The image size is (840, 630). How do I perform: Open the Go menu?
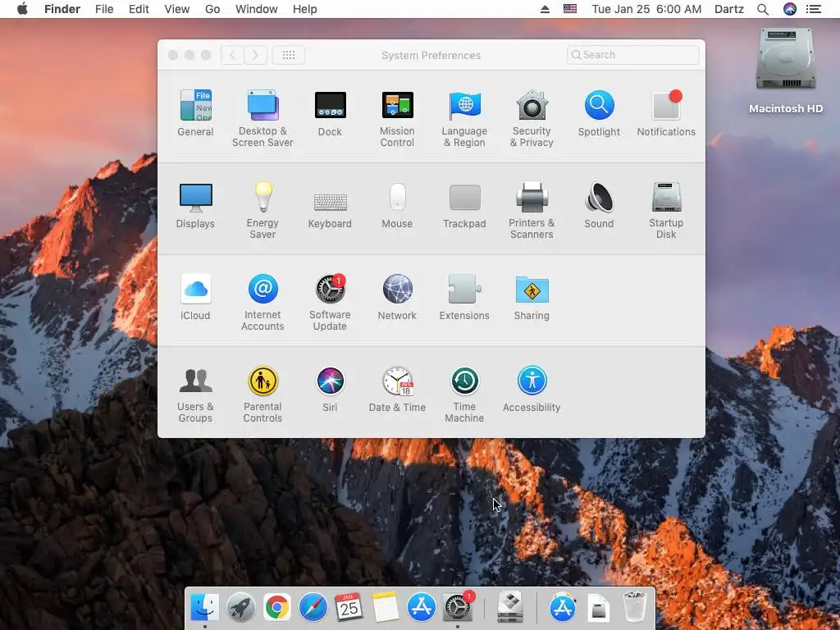[x=212, y=9]
